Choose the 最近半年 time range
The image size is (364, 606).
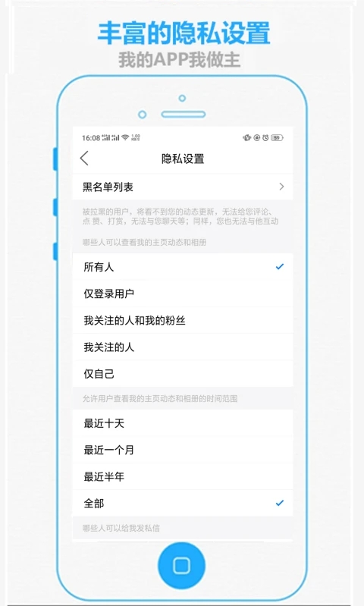pyautogui.click(x=183, y=476)
